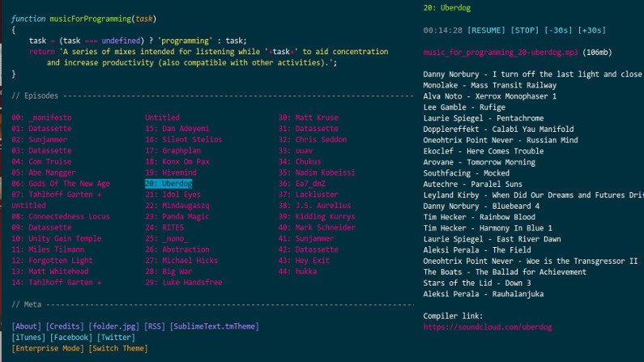
Task: Stop the mix with STOP
Action: coord(524,31)
